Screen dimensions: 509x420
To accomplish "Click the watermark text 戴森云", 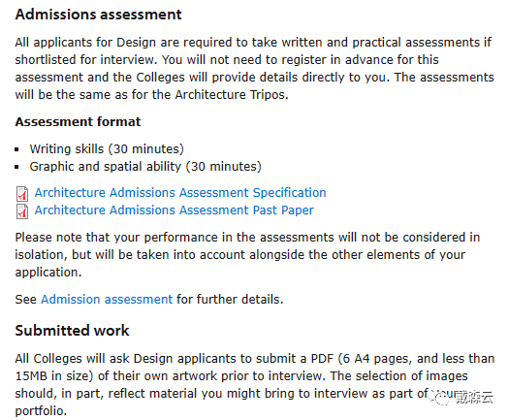I will point(474,398).
